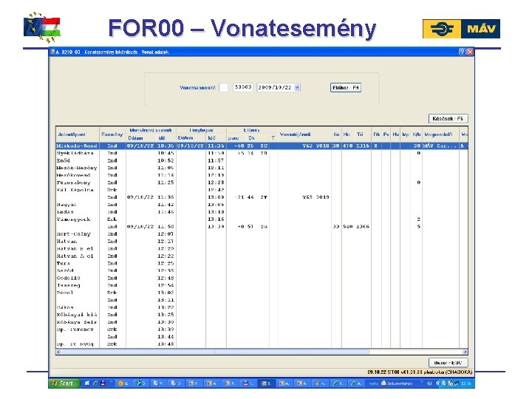Select the Kőbánya felső row

[262, 322]
